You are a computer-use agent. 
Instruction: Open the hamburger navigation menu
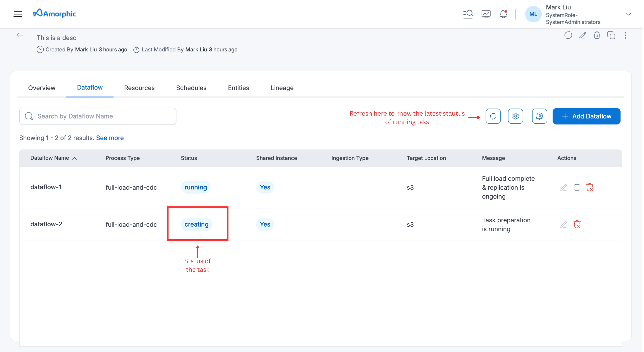tap(18, 14)
